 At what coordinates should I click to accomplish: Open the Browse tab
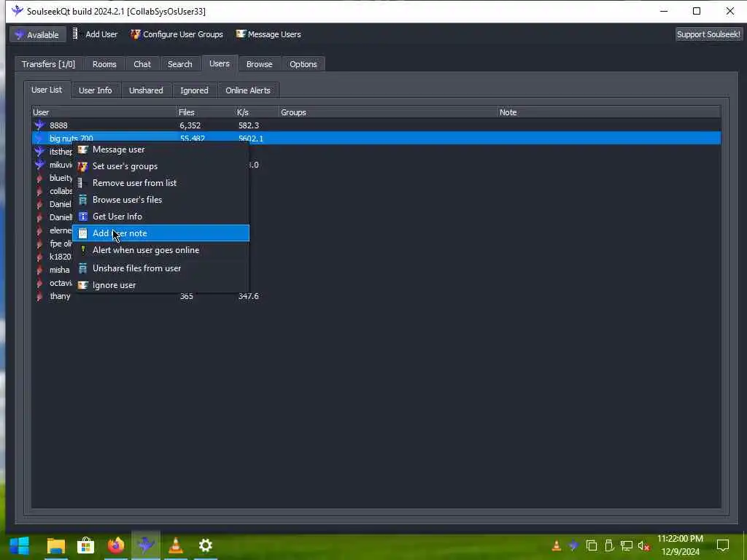click(x=259, y=64)
